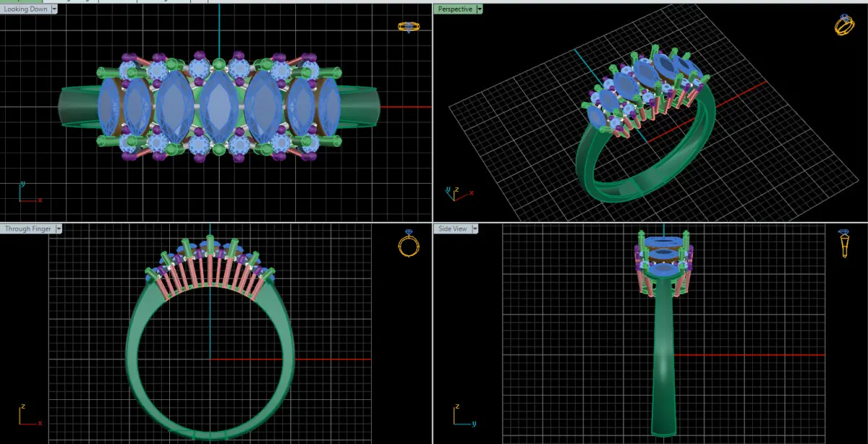The image size is (868, 444).
Task: Click the tilted ring icon in Perspective viewport
Action: pos(844,25)
